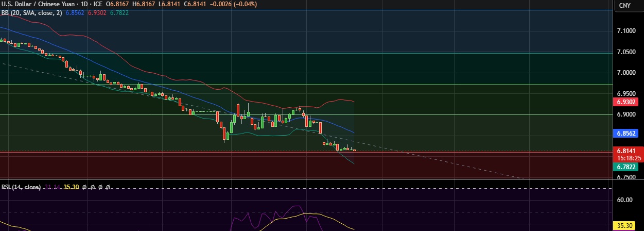Click the 7.1000 price axis label
Viewport: 644px width, 231px height.
tap(627, 31)
